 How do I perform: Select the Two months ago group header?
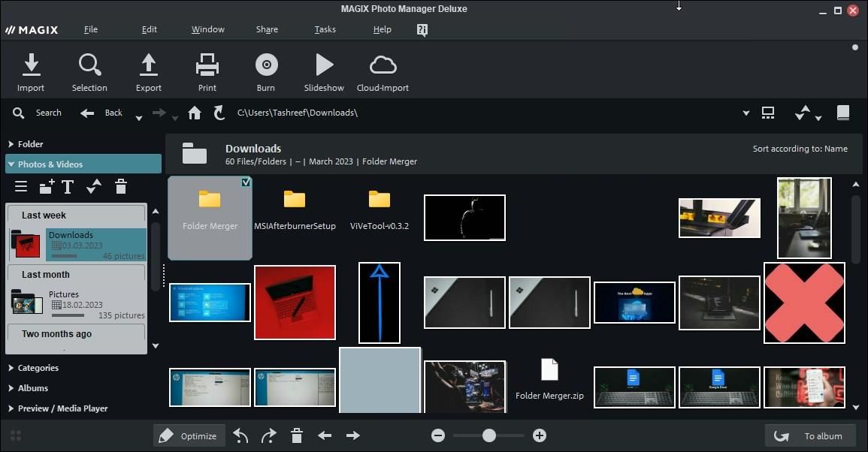(76, 333)
